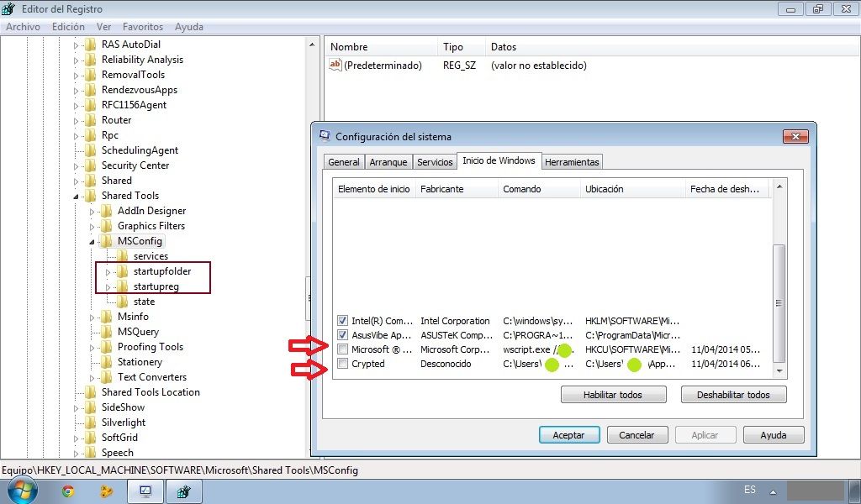Click the startup list scrollbar thumb
The width and height of the screenshot is (861, 504).
[779, 302]
